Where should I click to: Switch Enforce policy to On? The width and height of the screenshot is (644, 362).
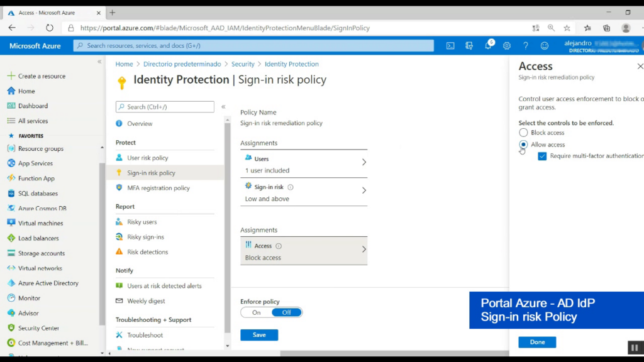click(257, 313)
